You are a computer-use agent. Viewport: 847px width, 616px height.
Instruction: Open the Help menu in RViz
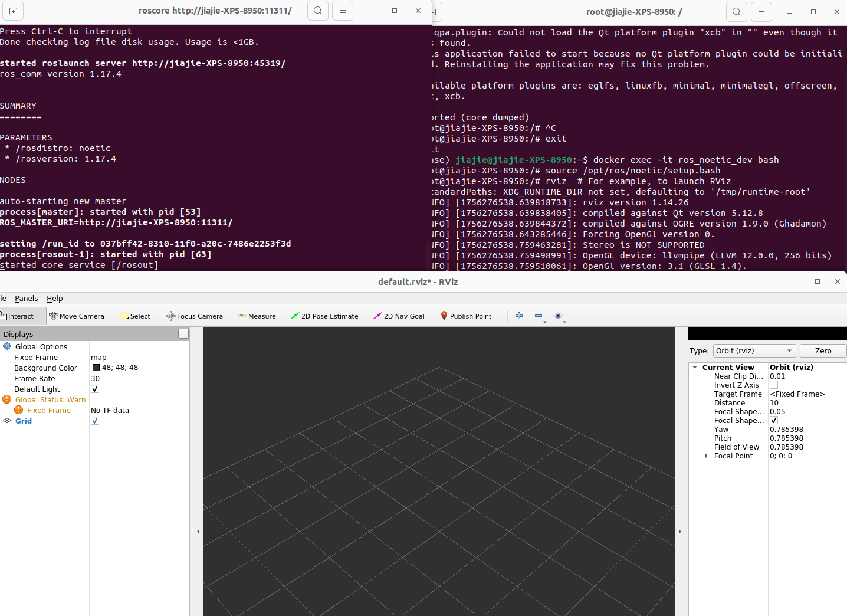pyautogui.click(x=55, y=299)
